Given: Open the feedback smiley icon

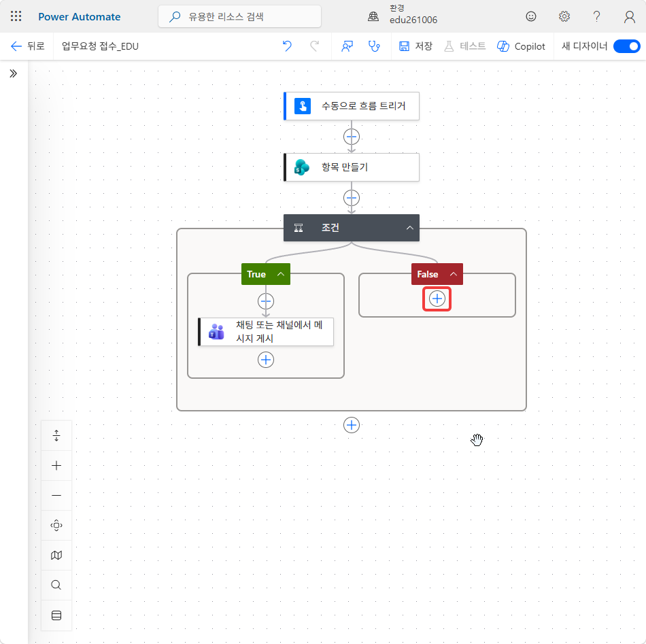Looking at the screenshot, I should coord(531,16).
